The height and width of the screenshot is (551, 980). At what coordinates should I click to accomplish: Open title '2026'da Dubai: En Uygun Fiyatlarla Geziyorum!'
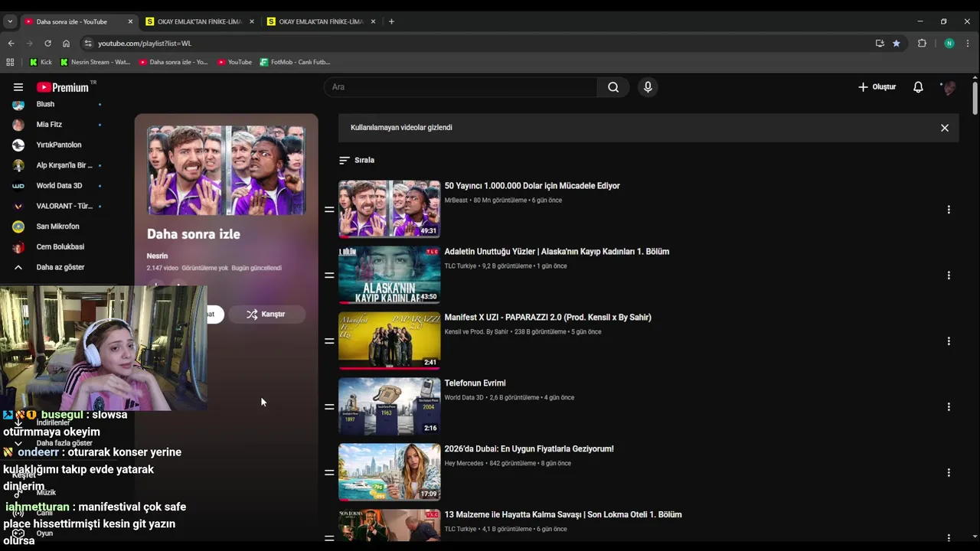click(529, 449)
